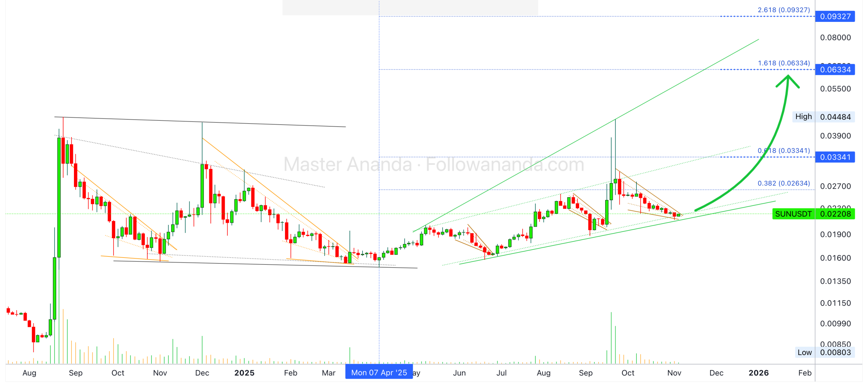868x388 pixels.
Task: Click the 2025 label on time axis
Action: coord(244,373)
